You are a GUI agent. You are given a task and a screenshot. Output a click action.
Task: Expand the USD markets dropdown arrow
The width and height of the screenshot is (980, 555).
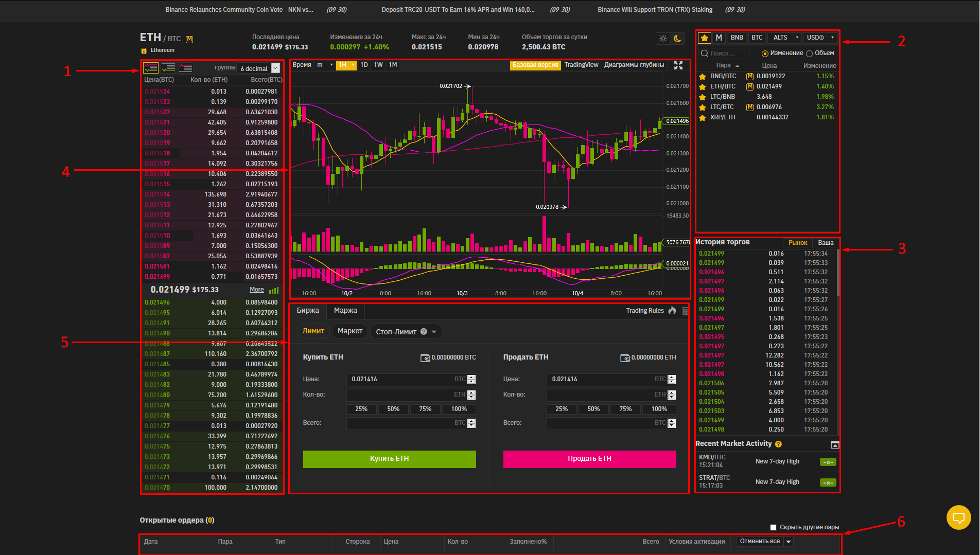point(832,38)
